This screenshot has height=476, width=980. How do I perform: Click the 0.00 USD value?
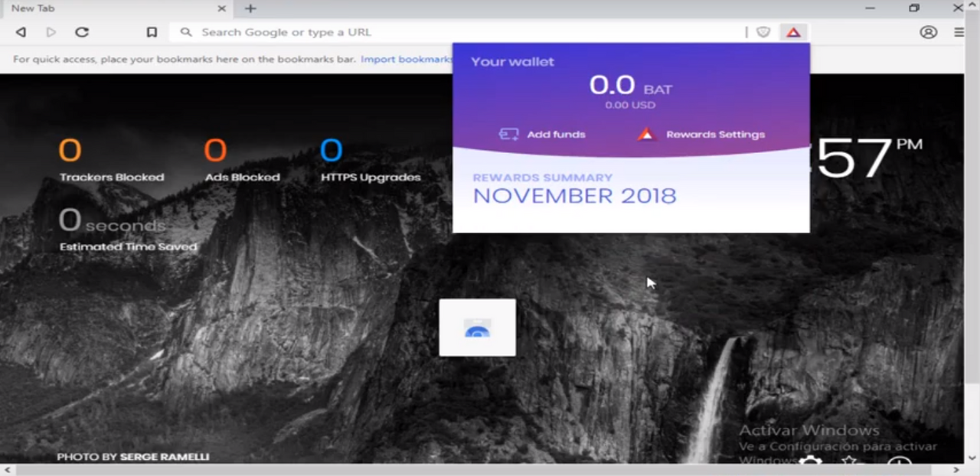point(630,105)
